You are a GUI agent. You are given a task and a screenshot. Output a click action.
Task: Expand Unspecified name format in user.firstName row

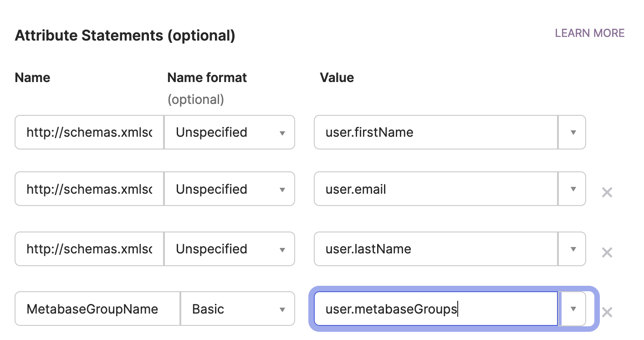click(229, 133)
